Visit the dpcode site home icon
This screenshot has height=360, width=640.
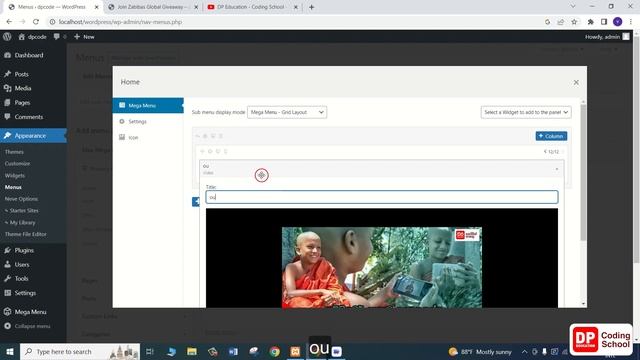tap(32, 37)
